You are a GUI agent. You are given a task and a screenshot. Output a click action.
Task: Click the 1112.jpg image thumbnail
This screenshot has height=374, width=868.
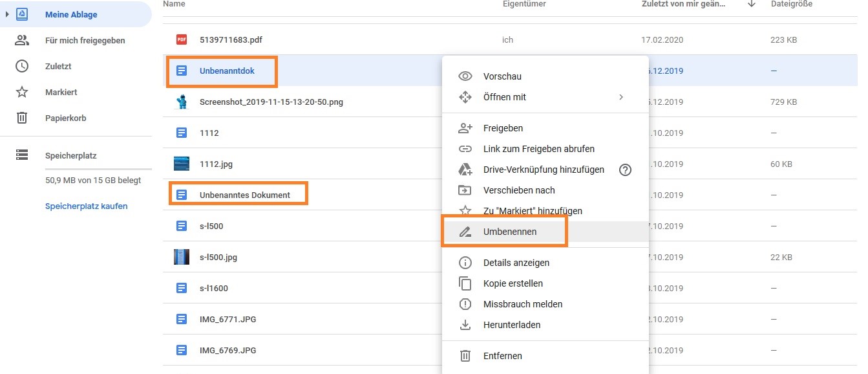click(182, 164)
